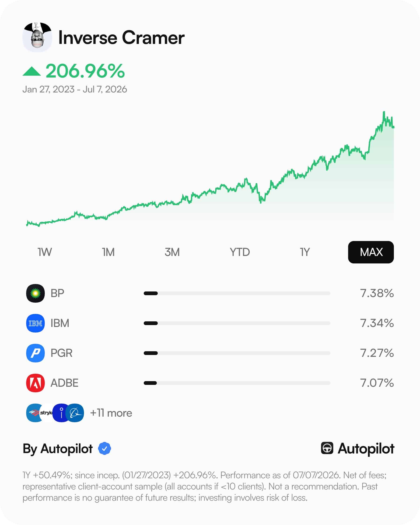Screen dimensions: 420x525
Task: Tap the IBM company logo
Action: [x=35, y=323]
